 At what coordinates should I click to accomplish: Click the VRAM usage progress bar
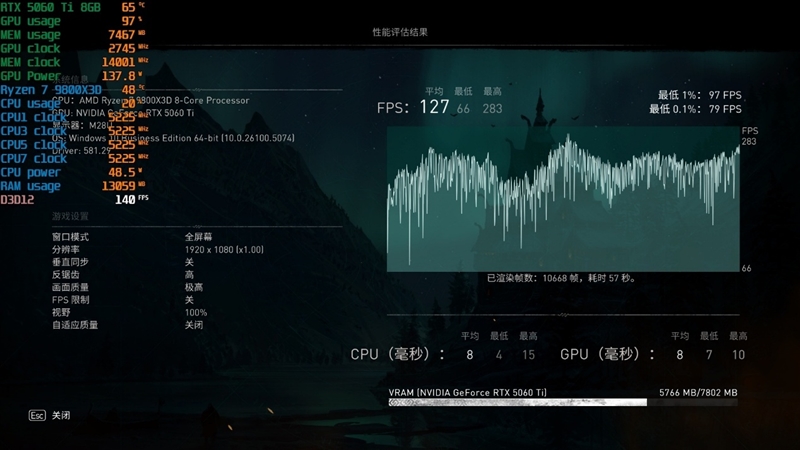(517, 402)
